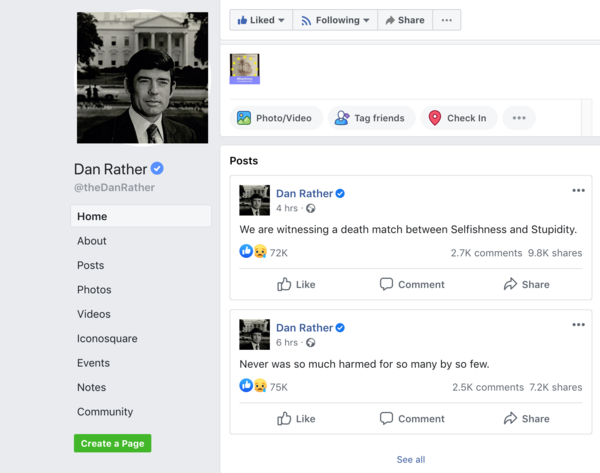This screenshot has height=473, width=600.
Task: View the like reaction on the 75K post
Action: [x=246, y=386]
